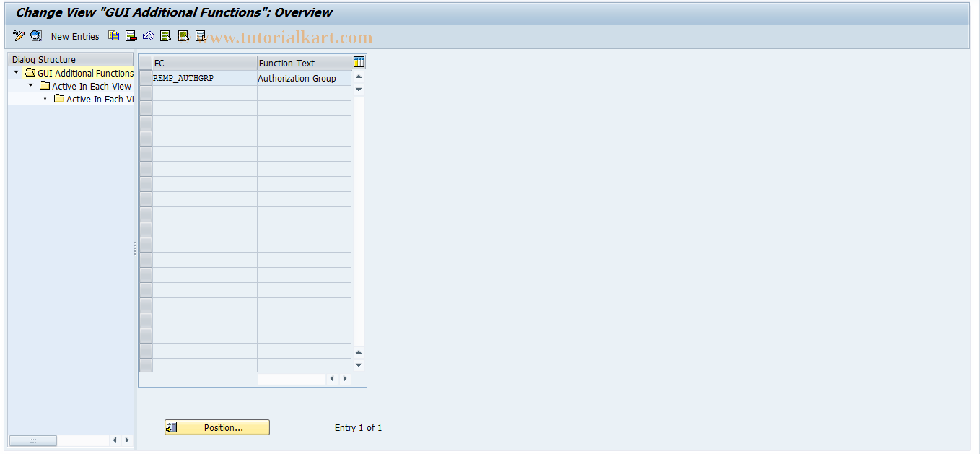
Task: Click the magnifier find icon in the toolbar
Action: [x=36, y=36]
